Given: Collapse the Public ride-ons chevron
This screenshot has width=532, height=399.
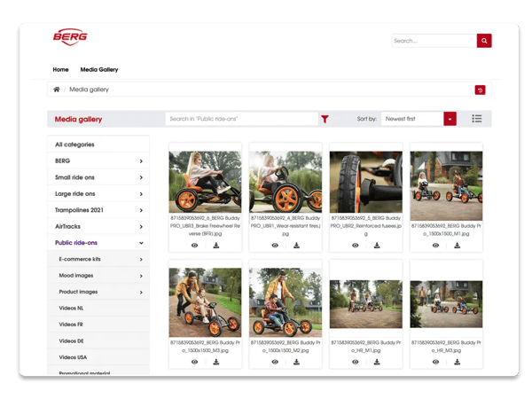Looking at the screenshot, I should 141,243.
